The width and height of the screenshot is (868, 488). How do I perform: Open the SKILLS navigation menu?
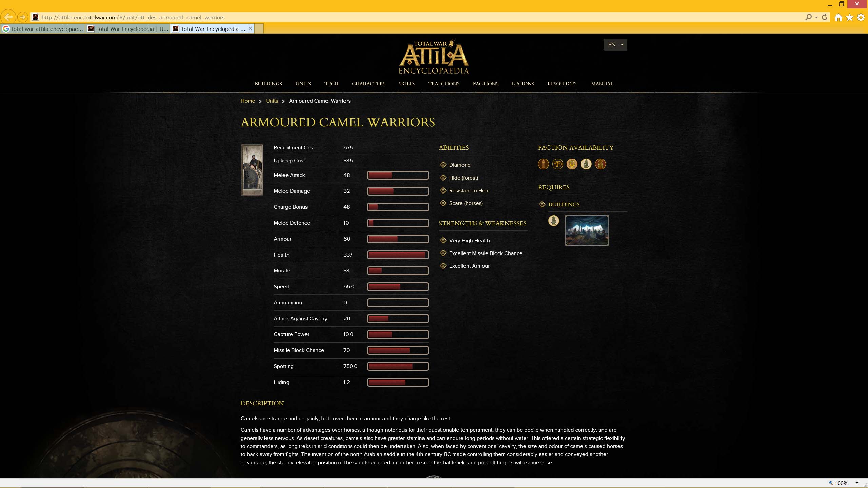(x=407, y=84)
